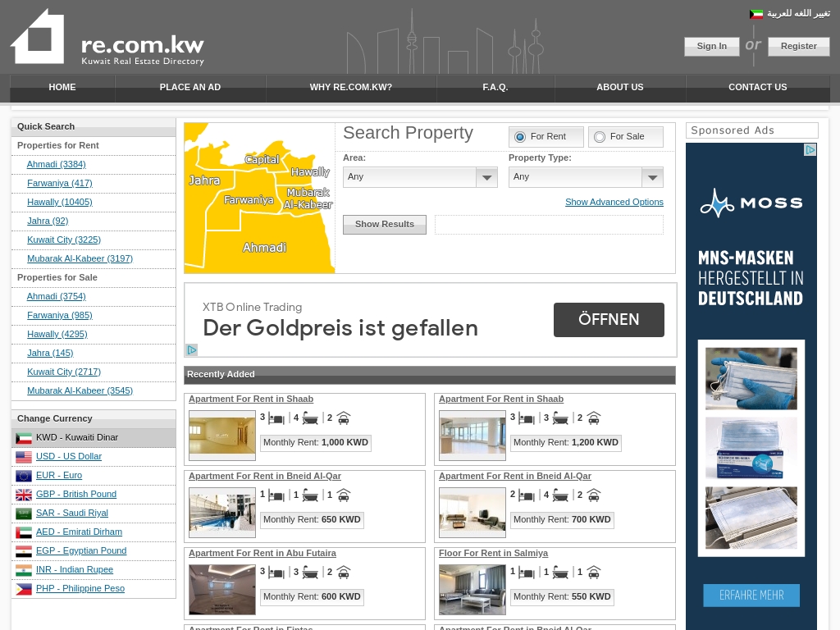Click garage icon in Abu Futaira listing

[x=344, y=572]
